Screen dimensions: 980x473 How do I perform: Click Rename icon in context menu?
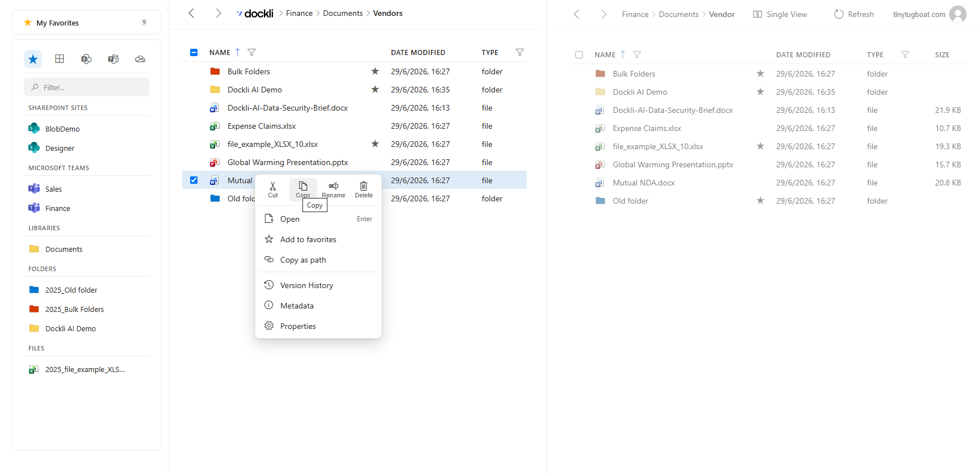tap(334, 189)
